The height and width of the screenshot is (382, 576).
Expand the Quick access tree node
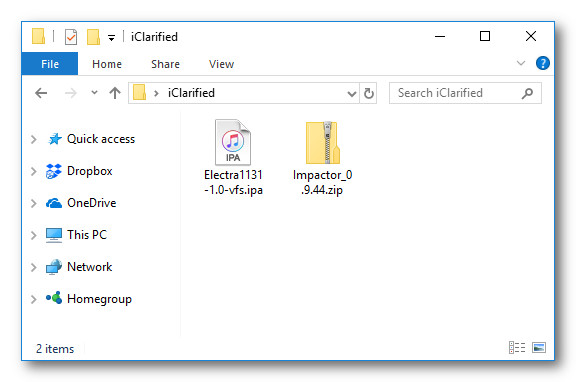(34, 139)
